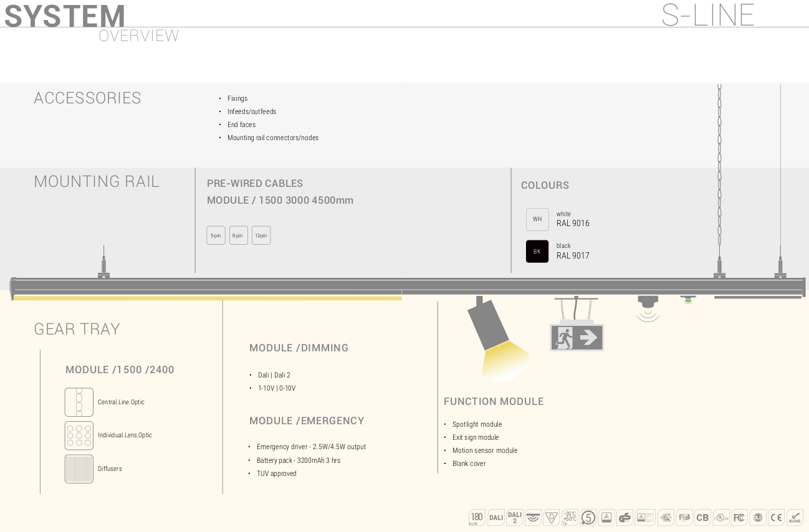Click the MOUNTING RAIL section heading
Image resolution: width=809 pixels, height=532 pixels.
(97, 181)
